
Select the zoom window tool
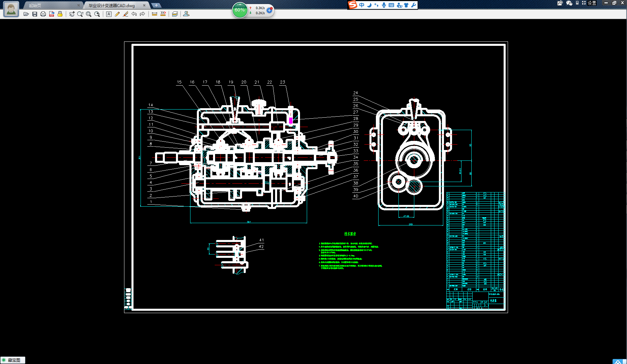(89, 14)
